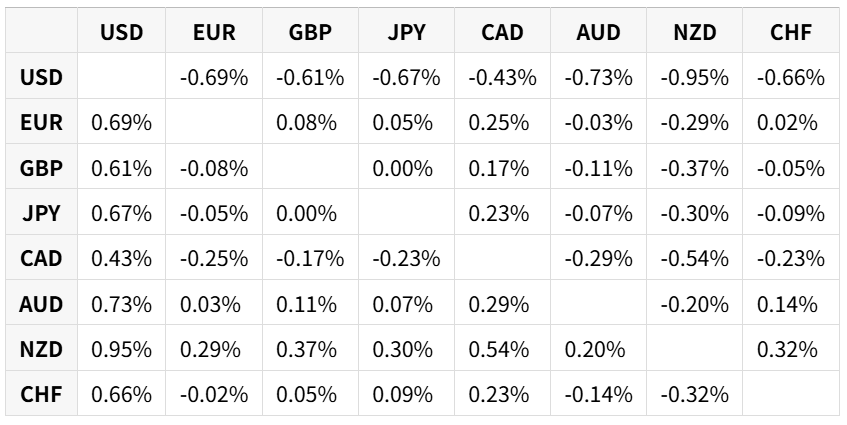Click the -0.09% cell in JPY row

click(x=791, y=213)
